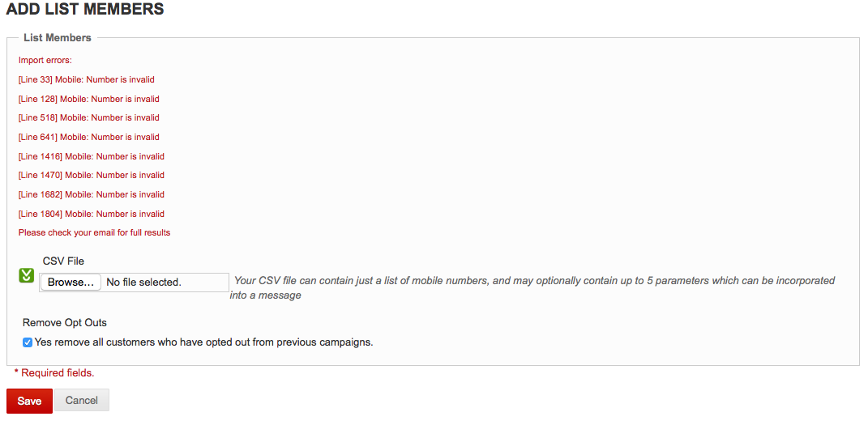Click the italic CSV file help text
The height and width of the screenshot is (425, 868).
[534, 281]
